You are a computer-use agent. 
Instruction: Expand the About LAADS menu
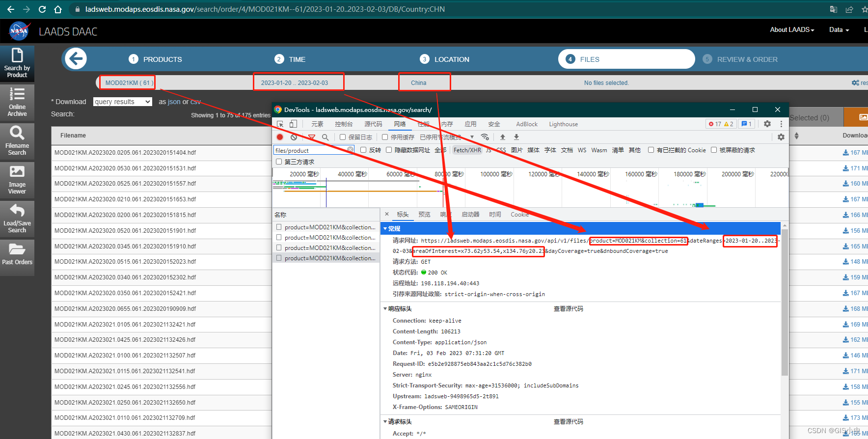point(792,29)
